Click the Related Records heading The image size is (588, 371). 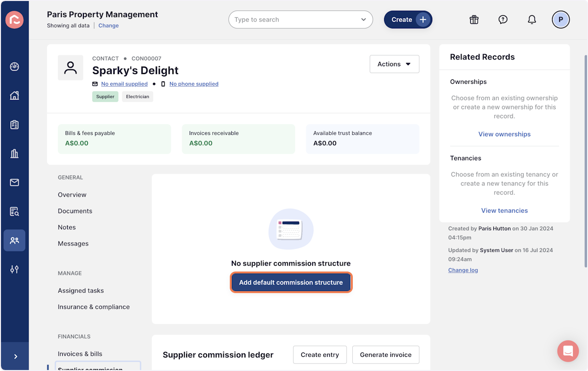pyautogui.click(x=482, y=57)
